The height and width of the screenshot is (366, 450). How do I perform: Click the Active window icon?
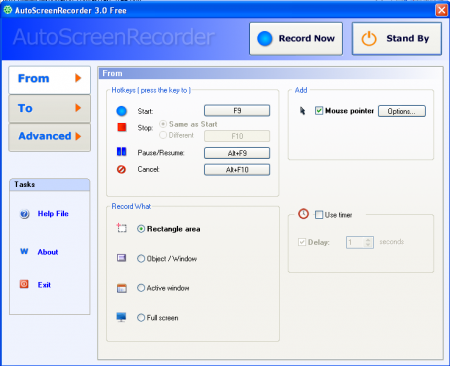pyautogui.click(x=122, y=288)
